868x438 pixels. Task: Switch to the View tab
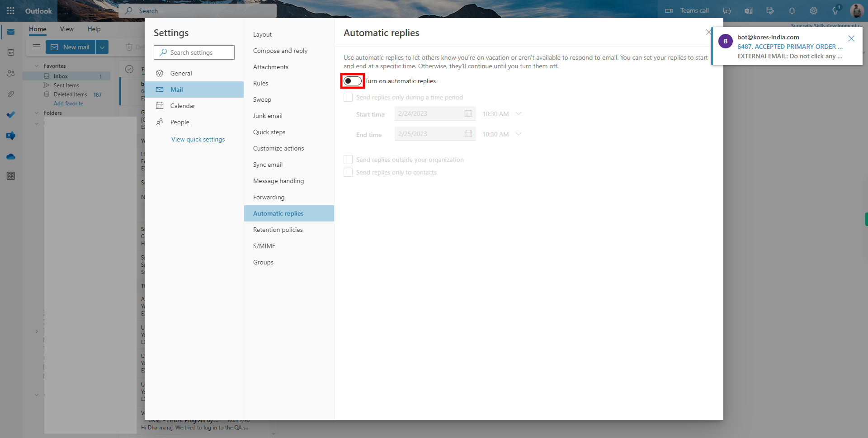(66, 29)
